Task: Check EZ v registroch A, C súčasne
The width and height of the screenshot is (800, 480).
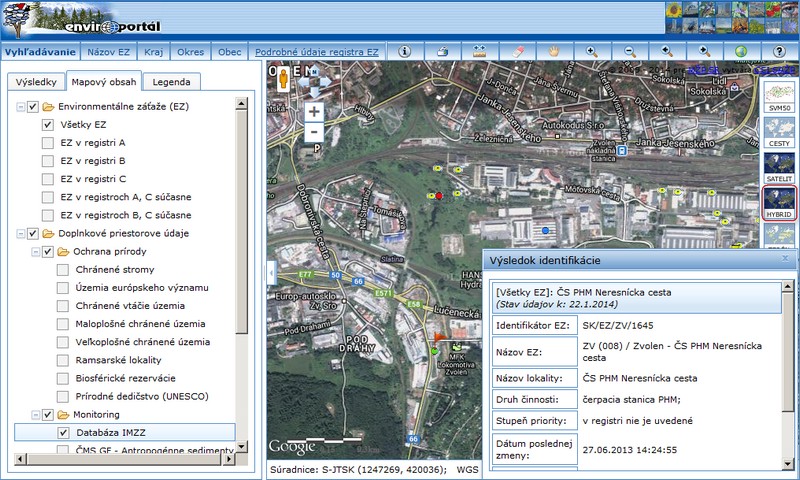Action: (x=47, y=197)
